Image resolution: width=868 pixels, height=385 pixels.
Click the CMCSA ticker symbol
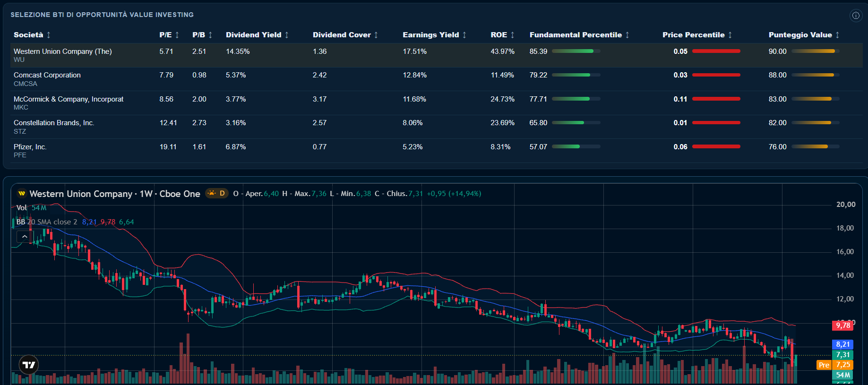(x=26, y=84)
